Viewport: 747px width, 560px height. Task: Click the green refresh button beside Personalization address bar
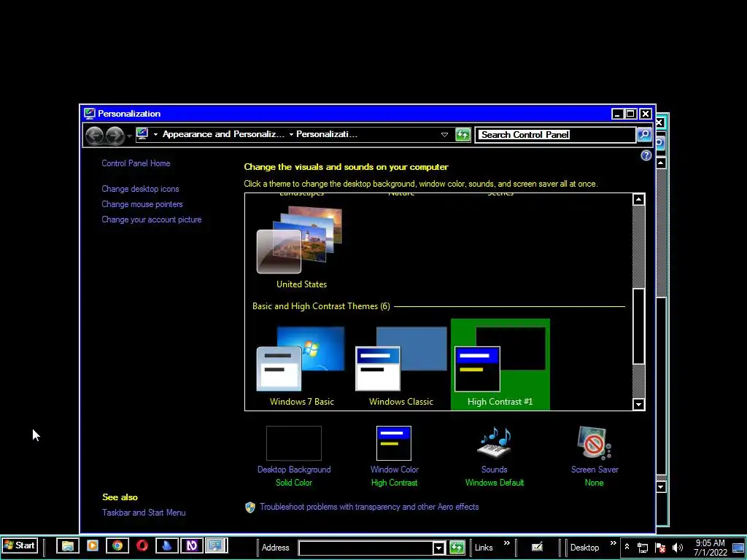[462, 135]
